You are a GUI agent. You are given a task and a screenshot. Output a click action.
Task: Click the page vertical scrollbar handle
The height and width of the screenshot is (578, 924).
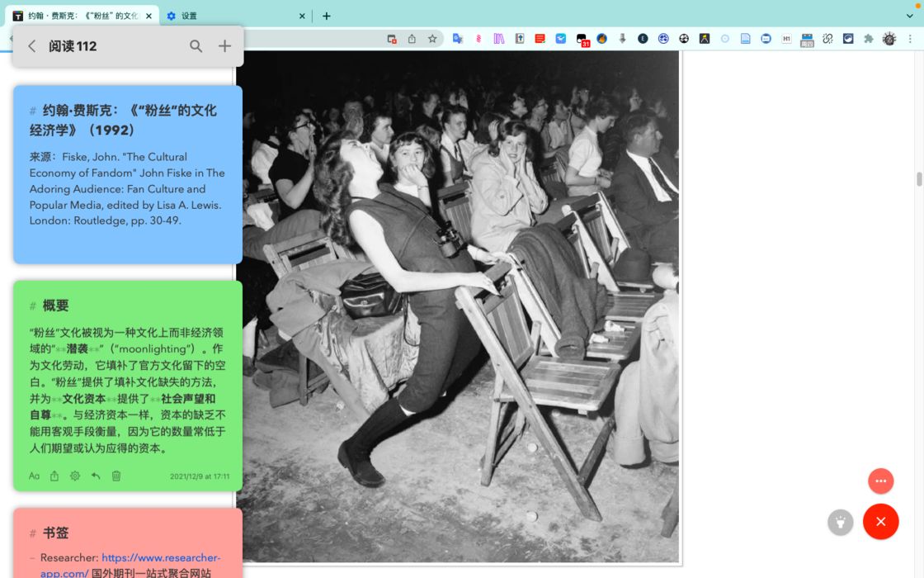click(919, 178)
